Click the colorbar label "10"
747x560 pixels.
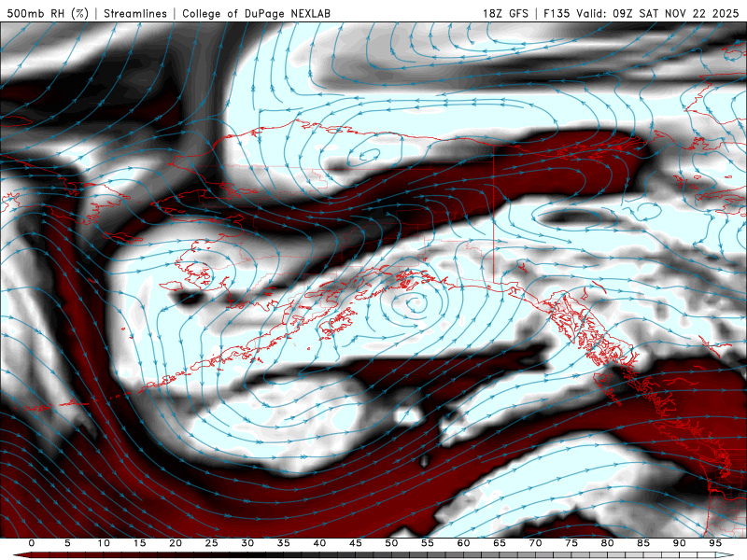(x=104, y=543)
